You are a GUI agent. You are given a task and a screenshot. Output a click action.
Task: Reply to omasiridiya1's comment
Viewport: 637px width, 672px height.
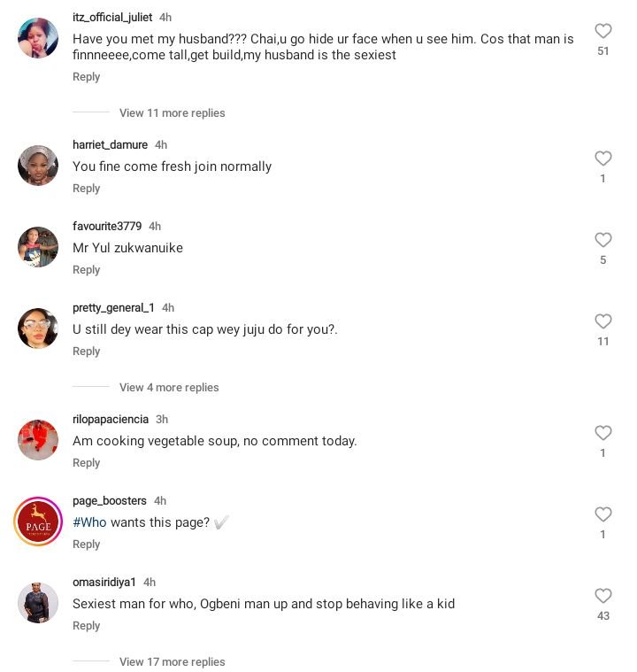point(86,626)
